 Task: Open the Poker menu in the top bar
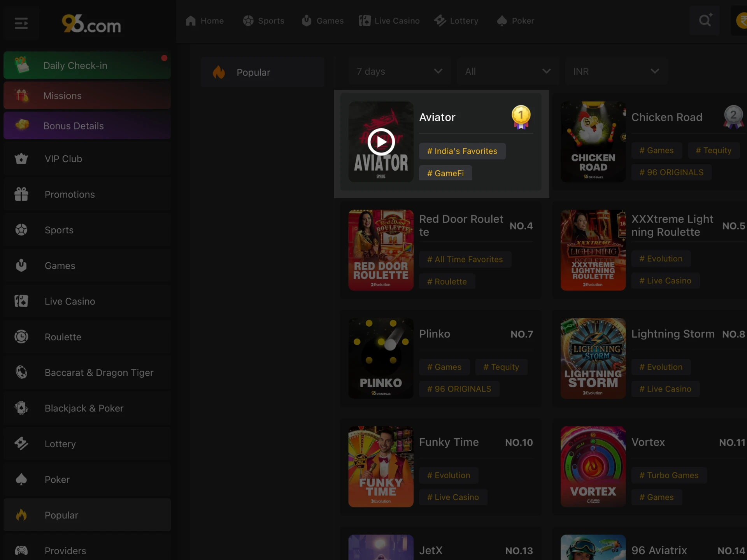pos(515,21)
